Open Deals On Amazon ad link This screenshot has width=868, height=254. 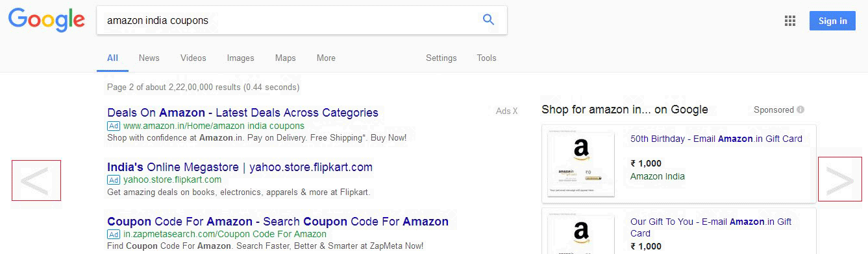click(243, 113)
